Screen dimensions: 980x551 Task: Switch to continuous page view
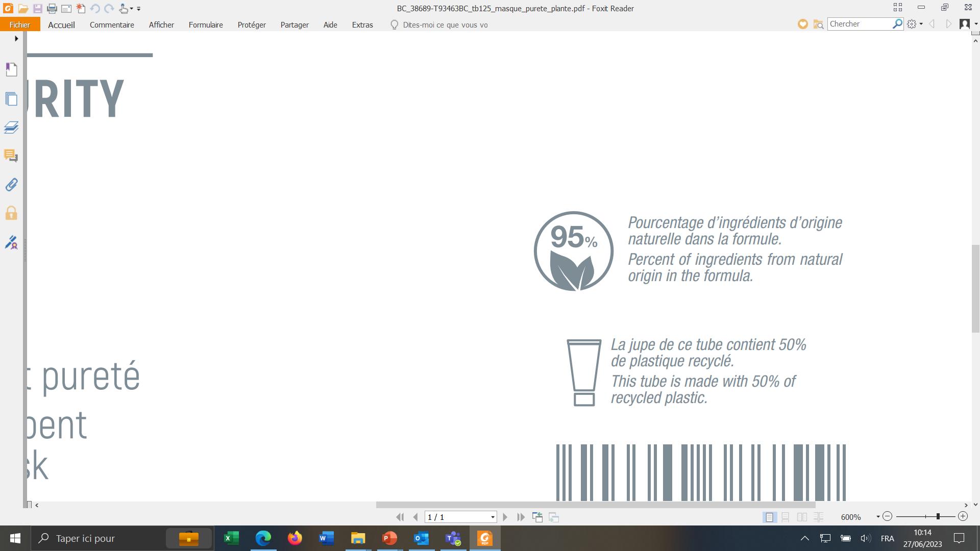tap(786, 517)
